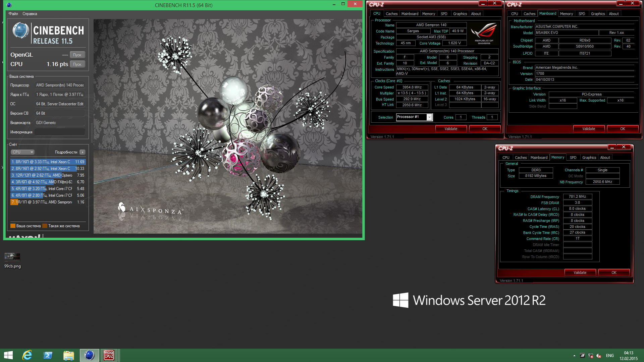Select ranking row 5 Intel Core i7 5.48
Image resolution: width=644 pixels, height=362 pixels.
pos(48,189)
